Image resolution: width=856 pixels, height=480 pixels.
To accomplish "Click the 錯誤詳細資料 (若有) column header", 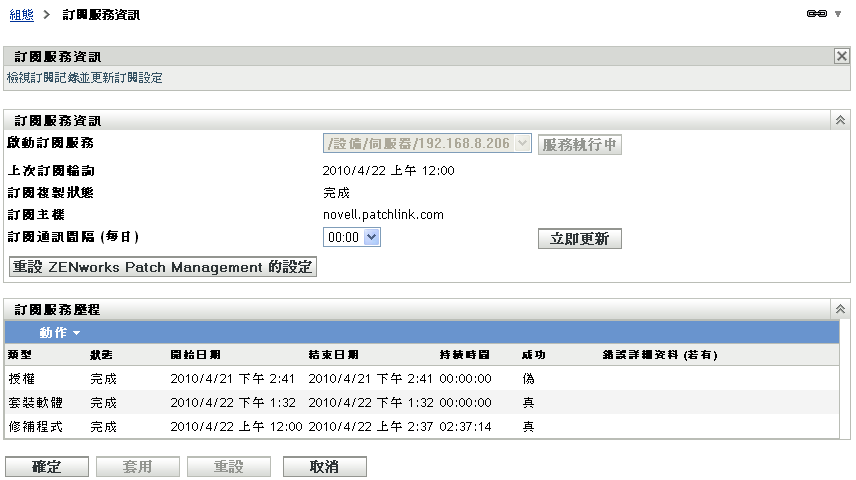I will (x=660, y=355).
